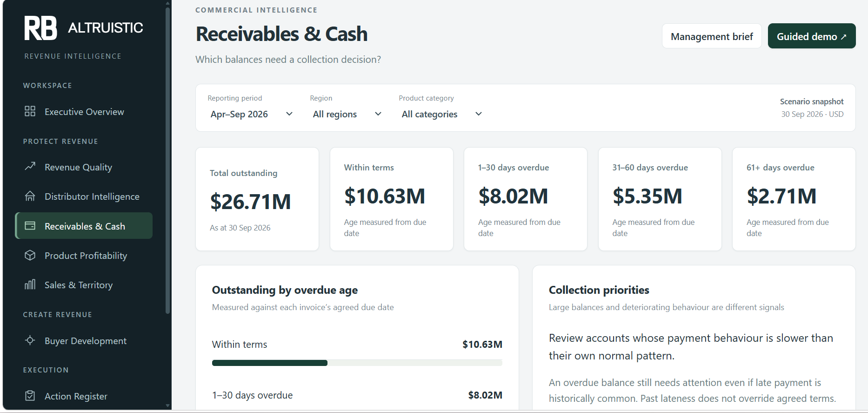Click the "Which balances need a collection decision?" subtitle
Viewport: 868px width, 413px height.
coord(288,60)
